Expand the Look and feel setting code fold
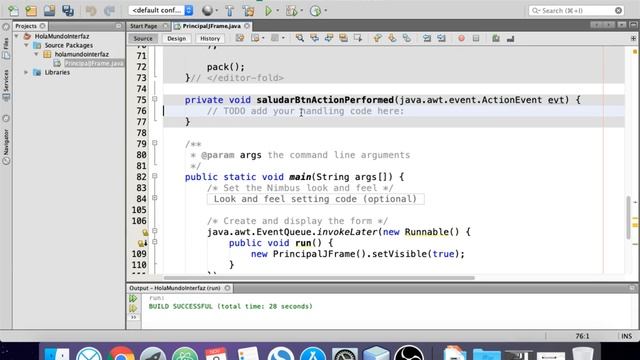 [155, 198]
